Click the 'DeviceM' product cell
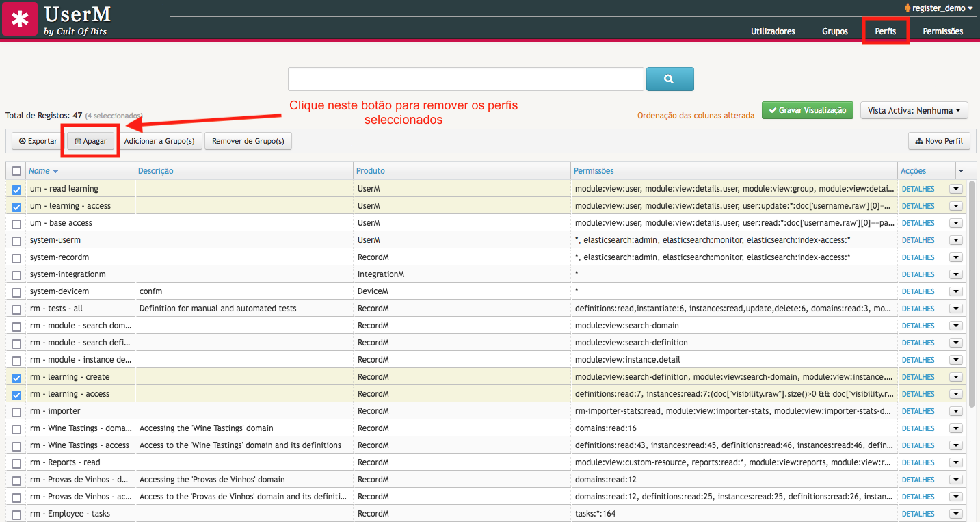Viewport: 980px width, 522px height. [373, 291]
